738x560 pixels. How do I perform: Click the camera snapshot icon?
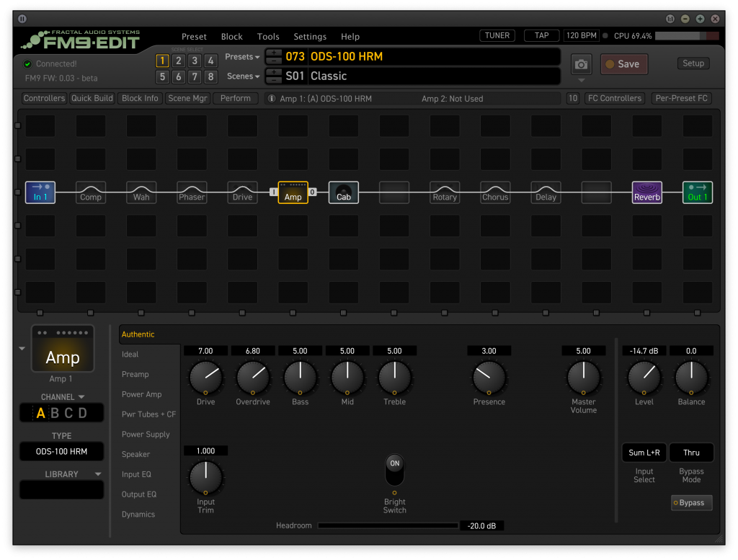click(581, 64)
